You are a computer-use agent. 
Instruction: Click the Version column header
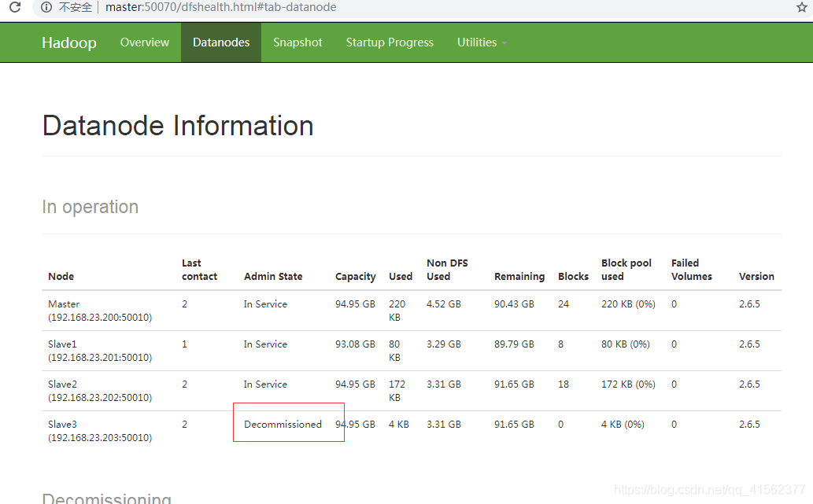[756, 277]
